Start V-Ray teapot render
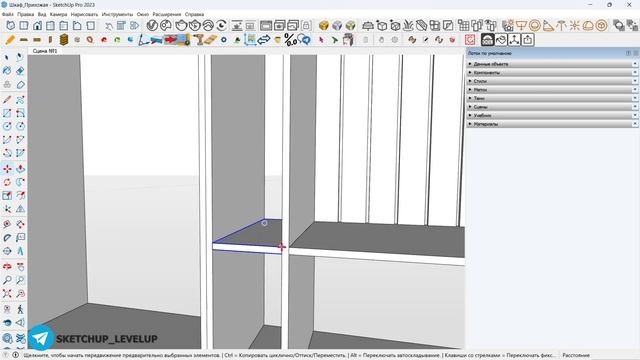 tap(181, 25)
